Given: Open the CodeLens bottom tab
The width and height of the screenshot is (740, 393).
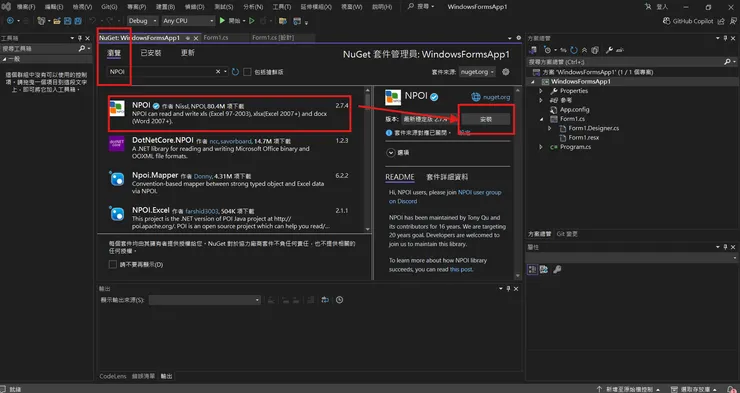Looking at the screenshot, I should [x=113, y=376].
